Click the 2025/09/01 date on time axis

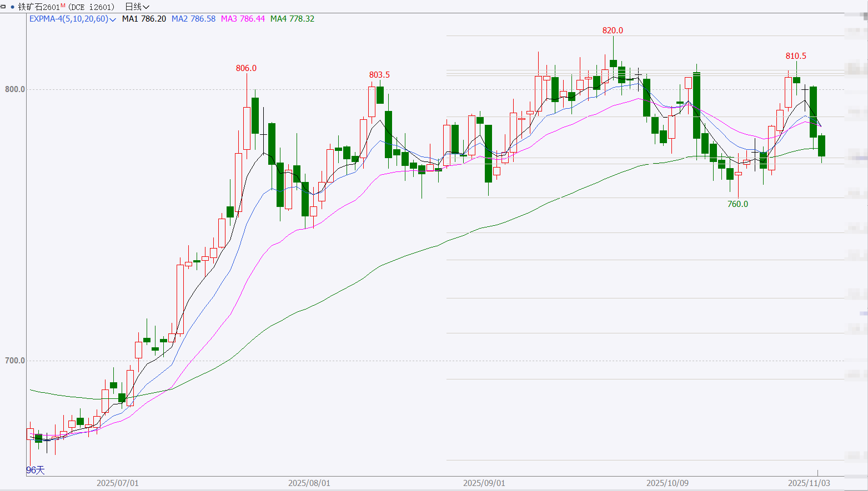pos(484,483)
